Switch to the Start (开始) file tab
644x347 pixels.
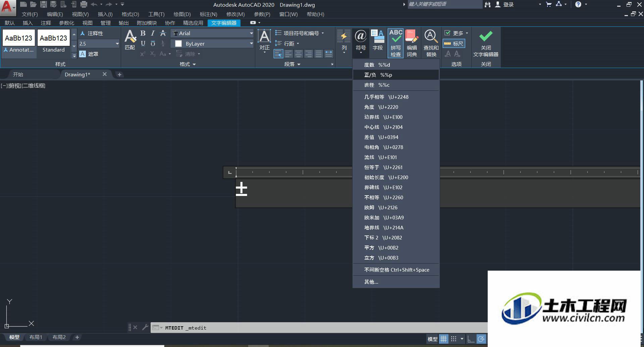(x=18, y=74)
